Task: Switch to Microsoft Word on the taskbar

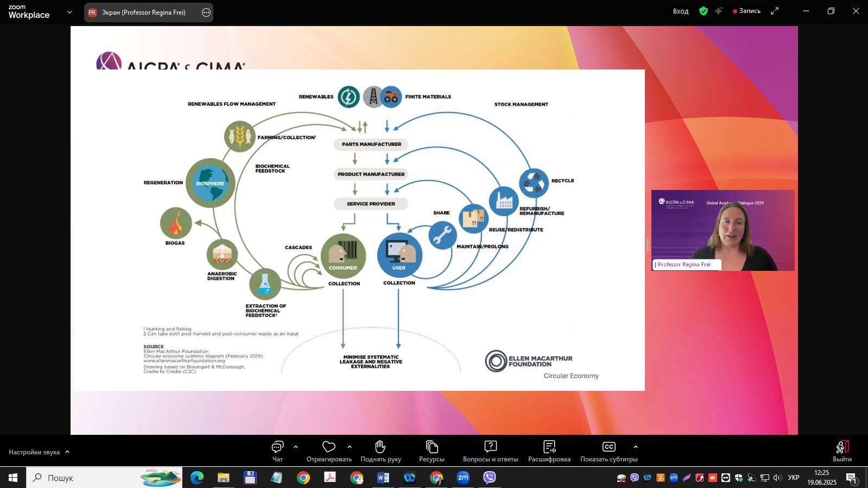Action: click(383, 478)
